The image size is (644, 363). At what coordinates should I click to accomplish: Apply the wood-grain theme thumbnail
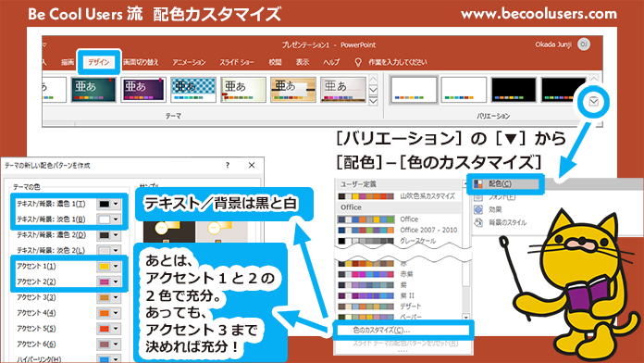tap(293, 89)
